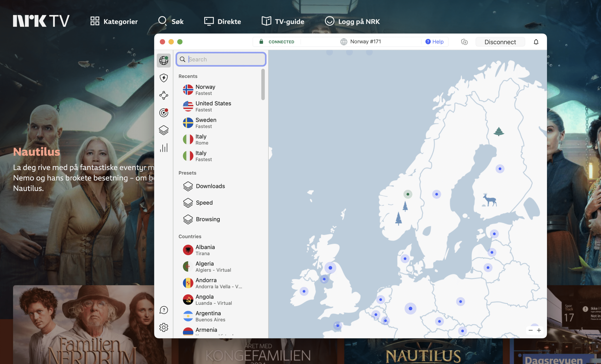
Task: Open the statistics bars icon in sidebar
Action: click(x=163, y=148)
